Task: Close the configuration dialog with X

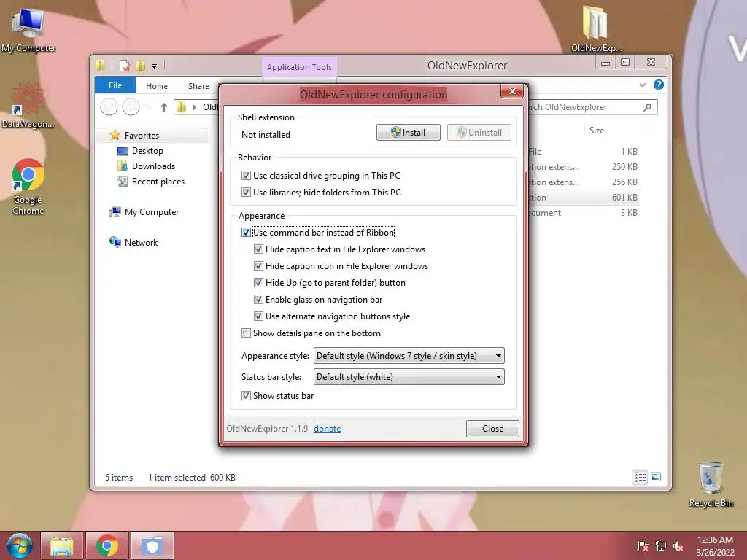Action: click(512, 91)
